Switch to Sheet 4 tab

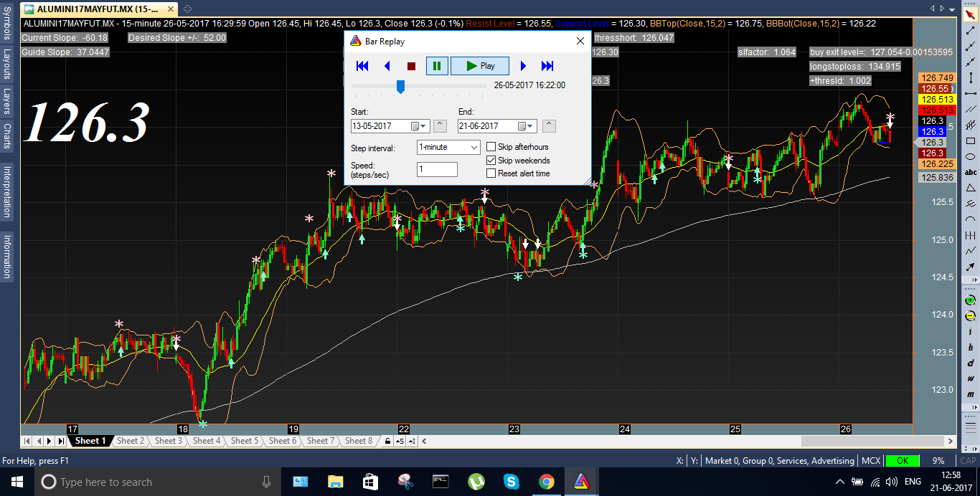207,441
